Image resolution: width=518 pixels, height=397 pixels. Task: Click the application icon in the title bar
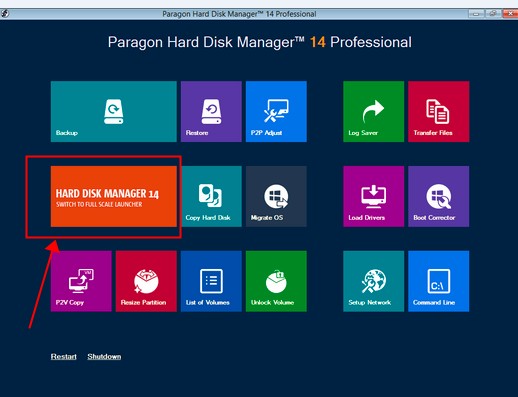pos(5,14)
